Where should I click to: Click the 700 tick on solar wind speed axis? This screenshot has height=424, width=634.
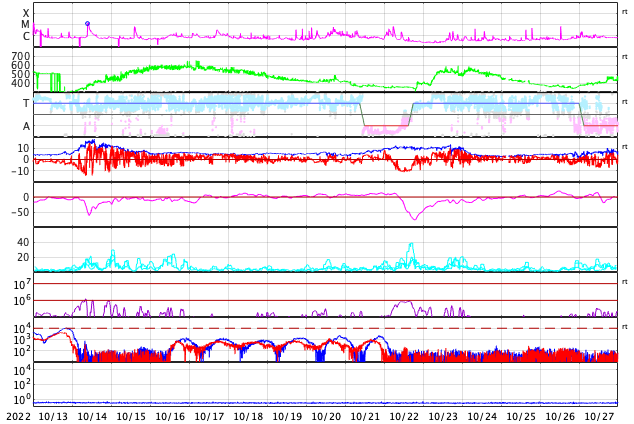coord(21,56)
